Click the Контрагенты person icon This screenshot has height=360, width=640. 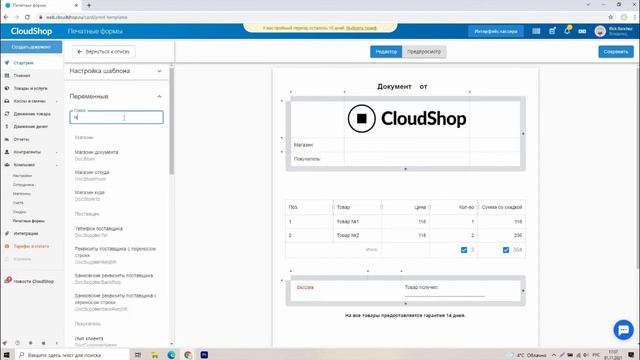click(7, 152)
